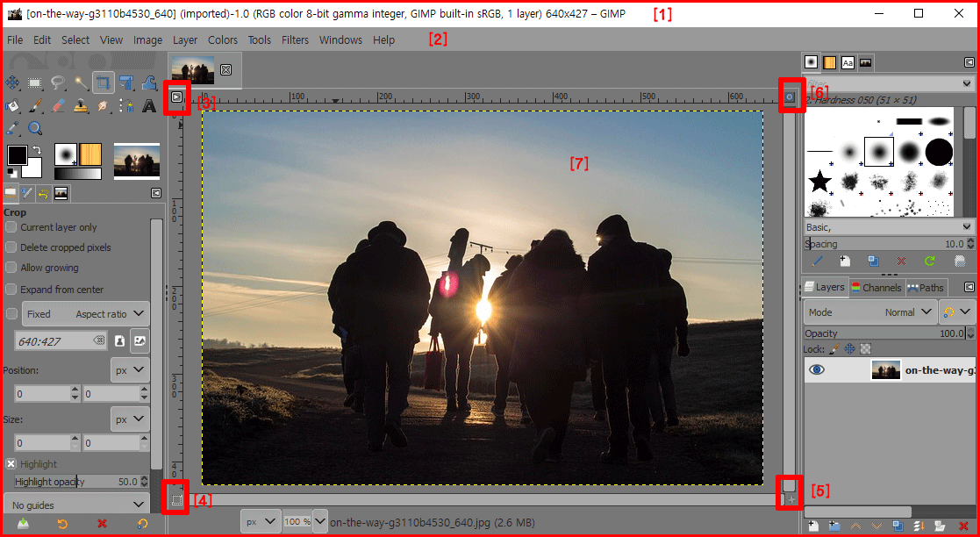The width and height of the screenshot is (980, 537).
Task: Select the Eraser tool
Action: tap(58, 105)
